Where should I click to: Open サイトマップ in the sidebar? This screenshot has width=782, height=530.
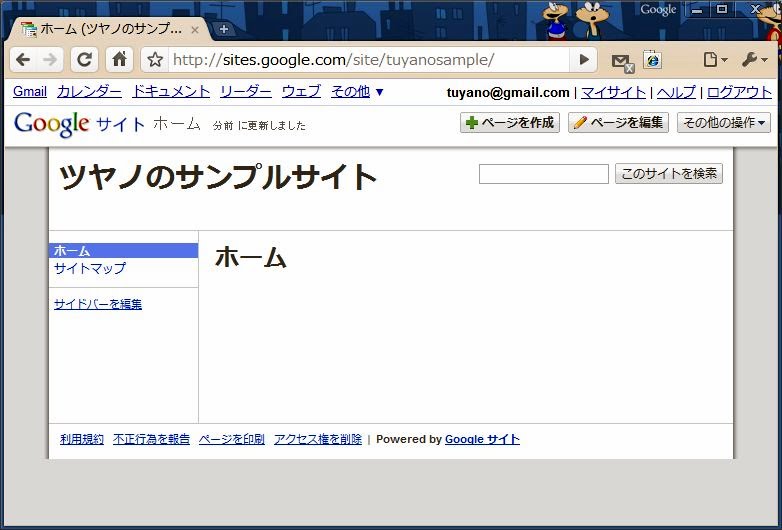click(90, 269)
